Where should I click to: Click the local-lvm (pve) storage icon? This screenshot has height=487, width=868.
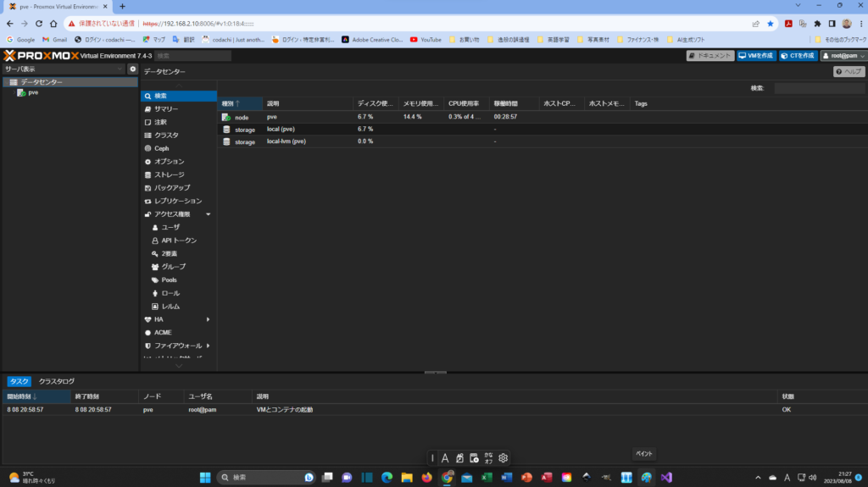(226, 141)
